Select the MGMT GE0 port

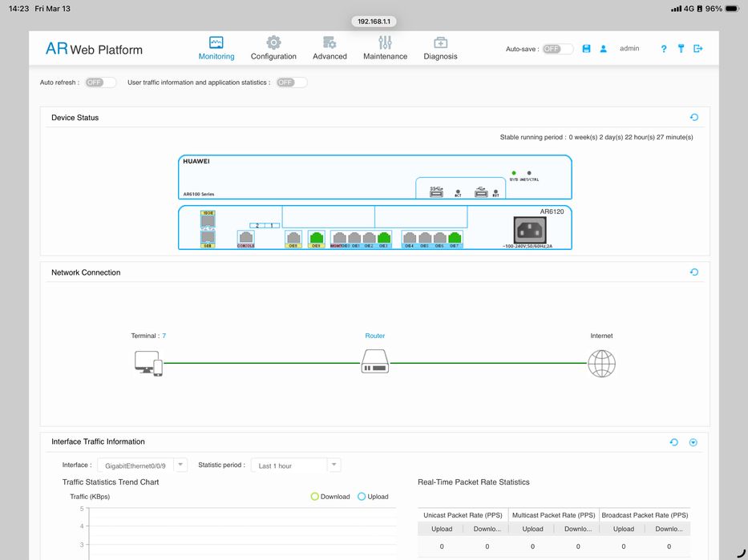(x=339, y=238)
